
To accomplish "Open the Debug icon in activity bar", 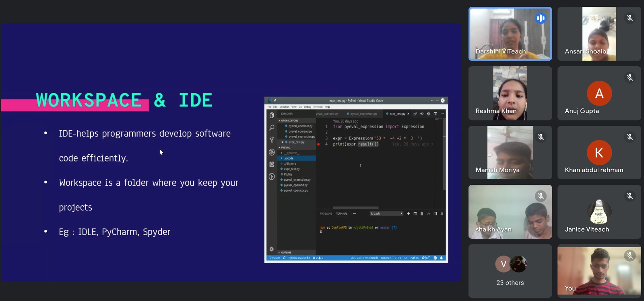I will [272, 152].
